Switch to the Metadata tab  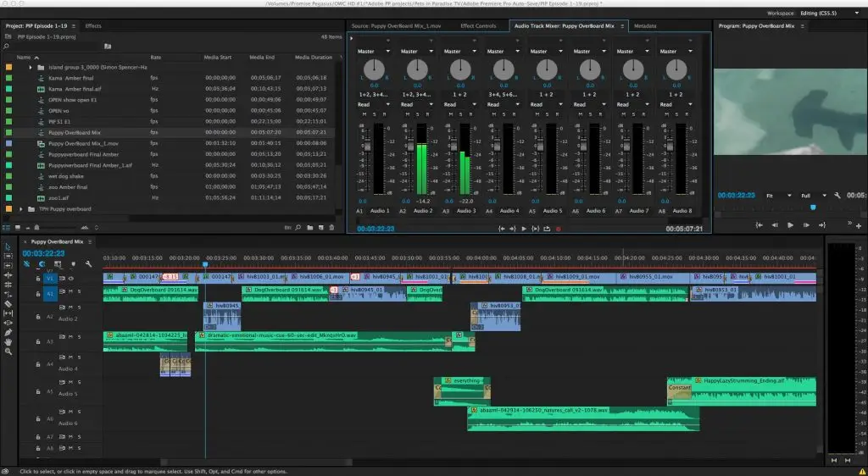(645, 26)
